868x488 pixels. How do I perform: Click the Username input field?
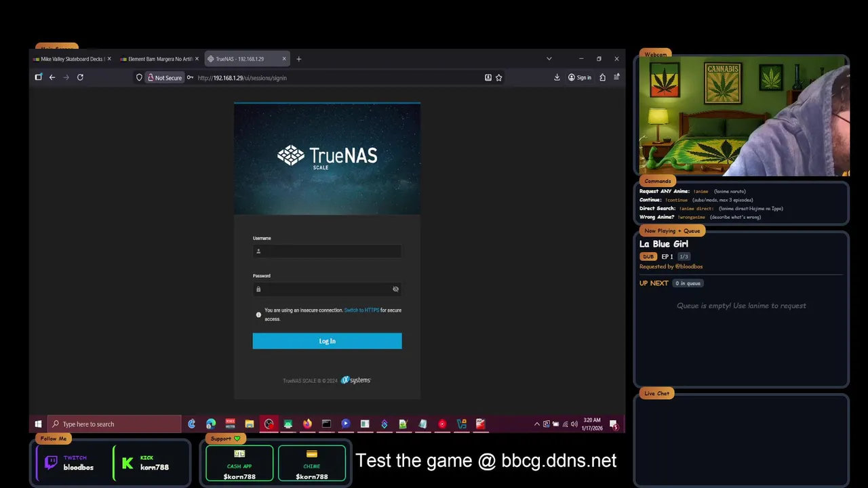[x=327, y=251]
